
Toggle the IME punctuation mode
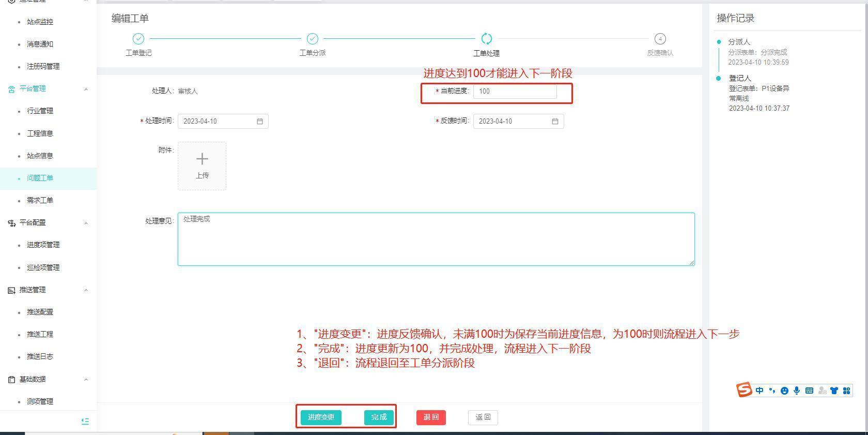[772, 391]
